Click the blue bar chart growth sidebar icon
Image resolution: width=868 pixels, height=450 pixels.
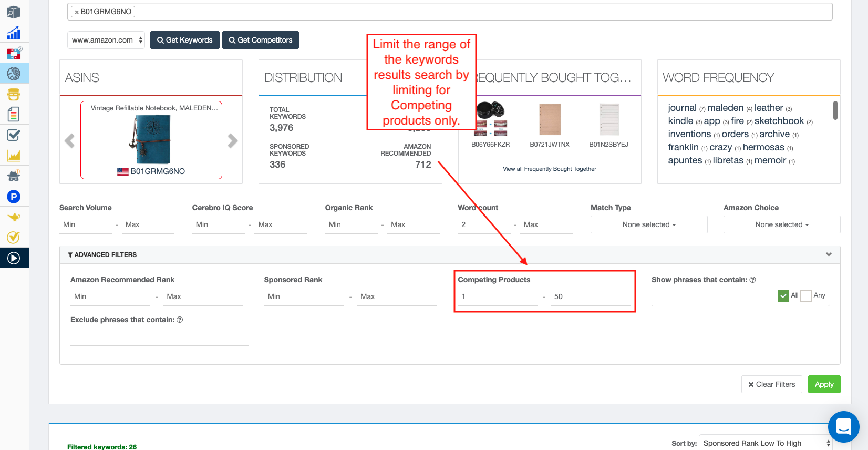(14, 33)
